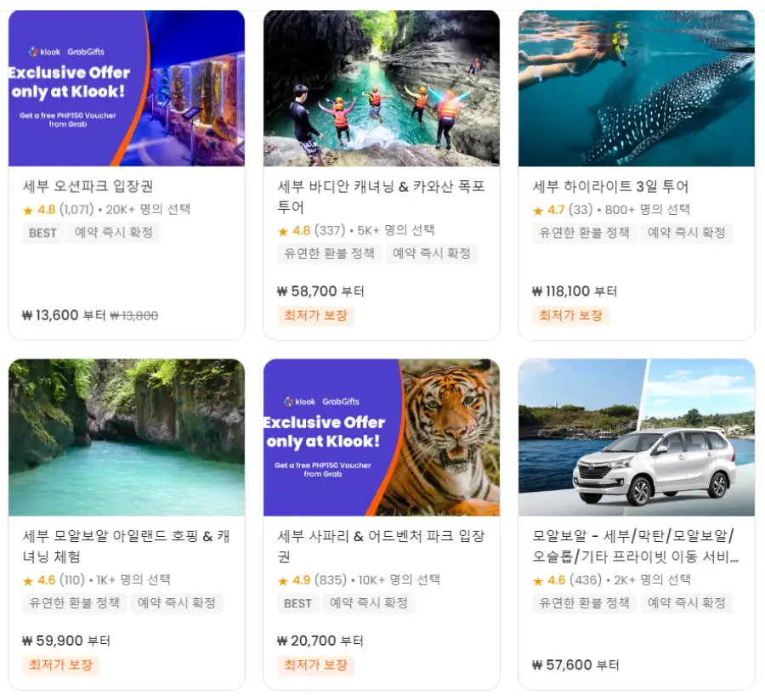Click 최저가 보장 badge under ₩58,700
The width and height of the screenshot is (765, 700).
pyautogui.click(x=315, y=315)
